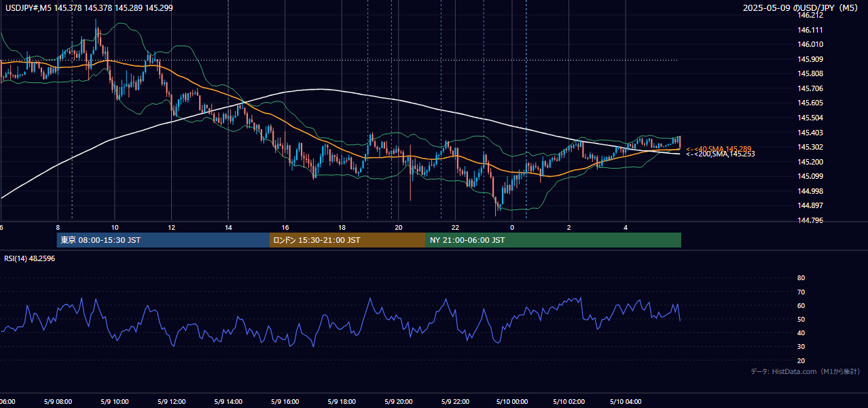This screenshot has width=868, height=408.
Task: Select the ロンドン 15:30-21:00 JST session bar
Action: pyautogui.click(x=348, y=240)
